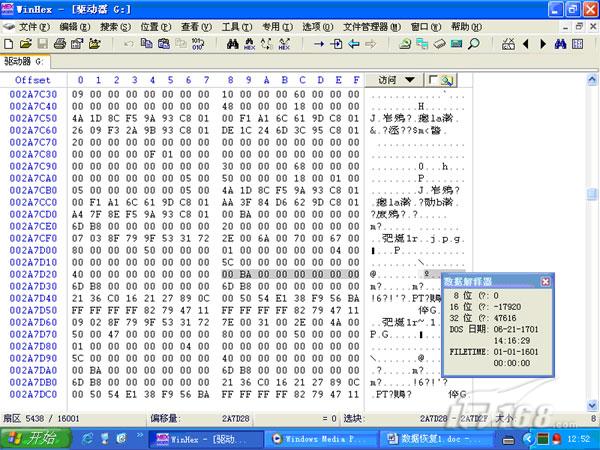Click the Find Hex Values icon

coord(250,44)
